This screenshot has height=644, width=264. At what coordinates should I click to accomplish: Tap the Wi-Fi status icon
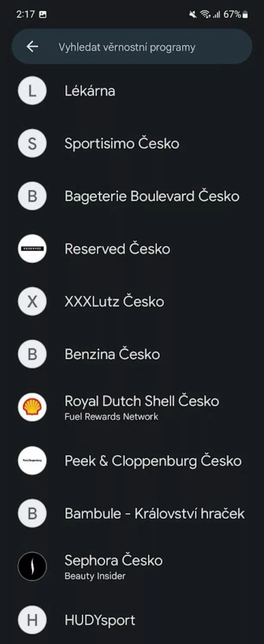pyautogui.click(x=205, y=15)
